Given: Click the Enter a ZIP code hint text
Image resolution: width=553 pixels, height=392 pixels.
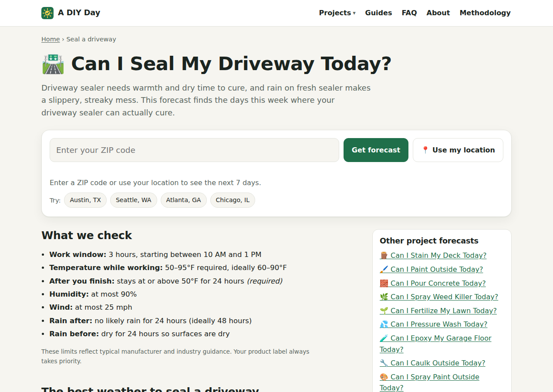Looking at the screenshot, I should pyautogui.click(x=155, y=183).
